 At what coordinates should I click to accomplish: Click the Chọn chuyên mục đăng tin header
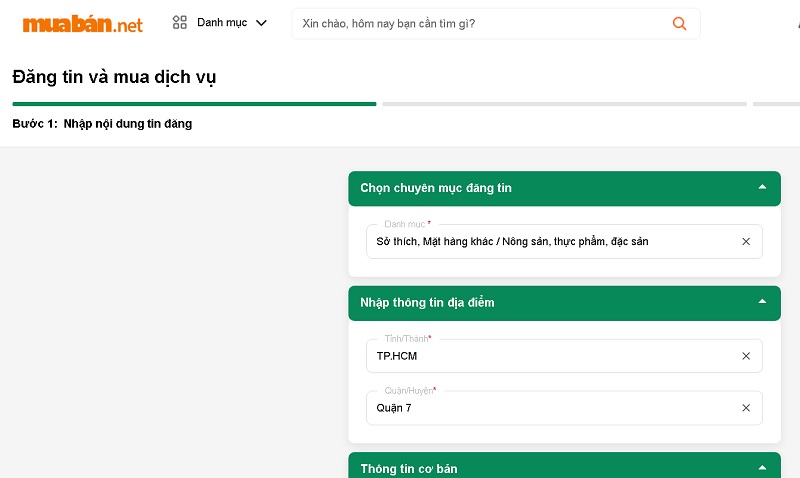(x=436, y=188)
